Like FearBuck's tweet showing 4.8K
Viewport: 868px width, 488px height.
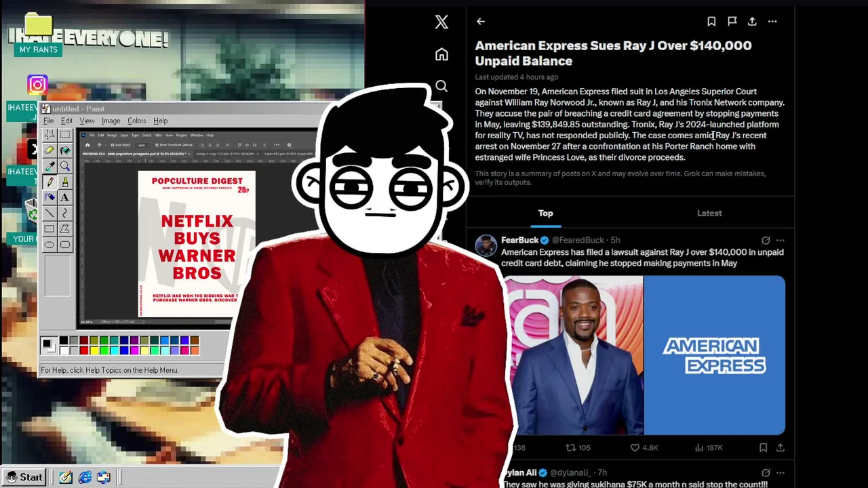click(644, 447)
